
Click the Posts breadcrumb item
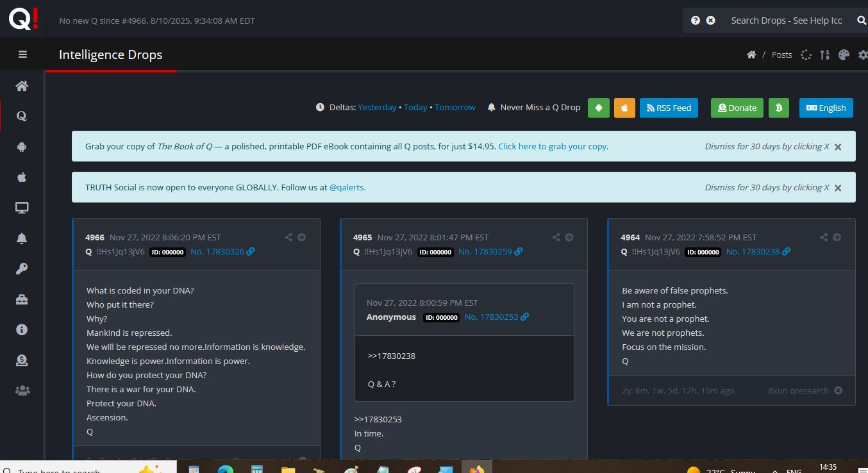[781, 55]
